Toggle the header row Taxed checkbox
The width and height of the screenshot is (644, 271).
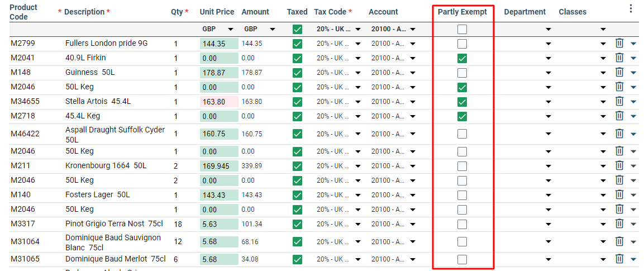coord(297,29)
